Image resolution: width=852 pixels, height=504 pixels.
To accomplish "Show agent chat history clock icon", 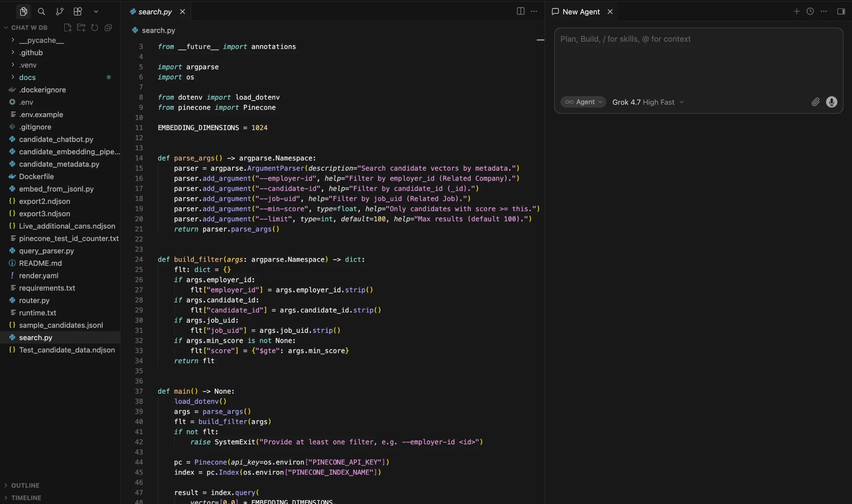I will coord(810,11).
